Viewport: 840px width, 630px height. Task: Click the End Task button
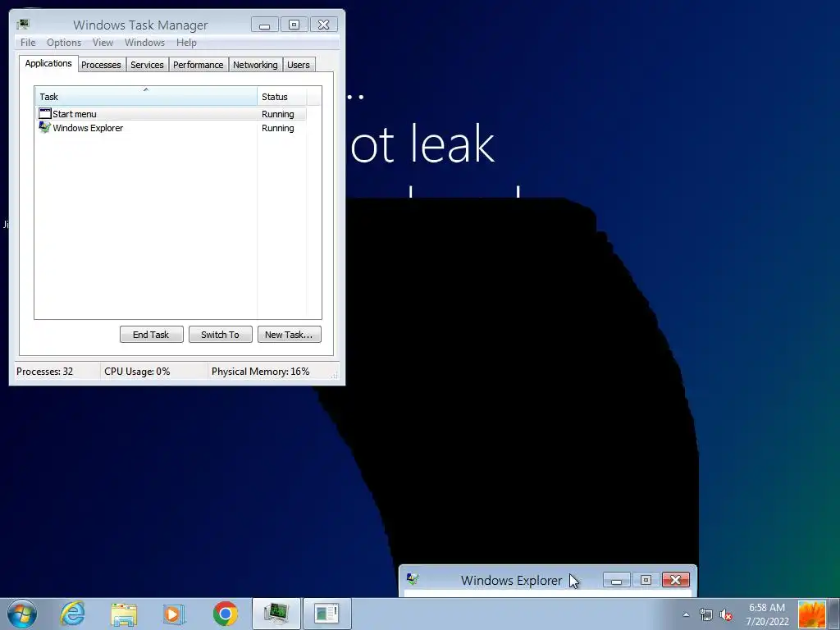[x=151, y=335]
